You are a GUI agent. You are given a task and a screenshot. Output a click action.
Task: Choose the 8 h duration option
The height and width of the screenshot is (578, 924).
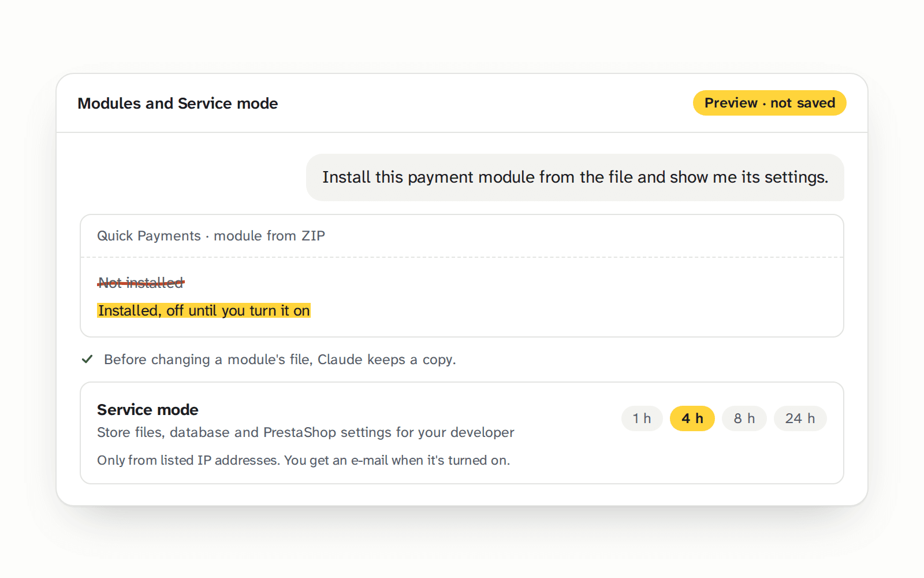click(744, 418)
